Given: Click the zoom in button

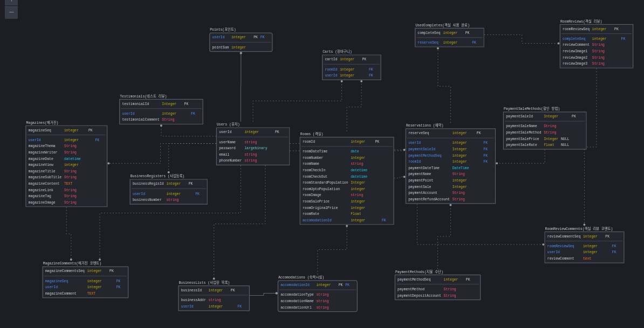Looking at the screenshot, I should 11,2.
